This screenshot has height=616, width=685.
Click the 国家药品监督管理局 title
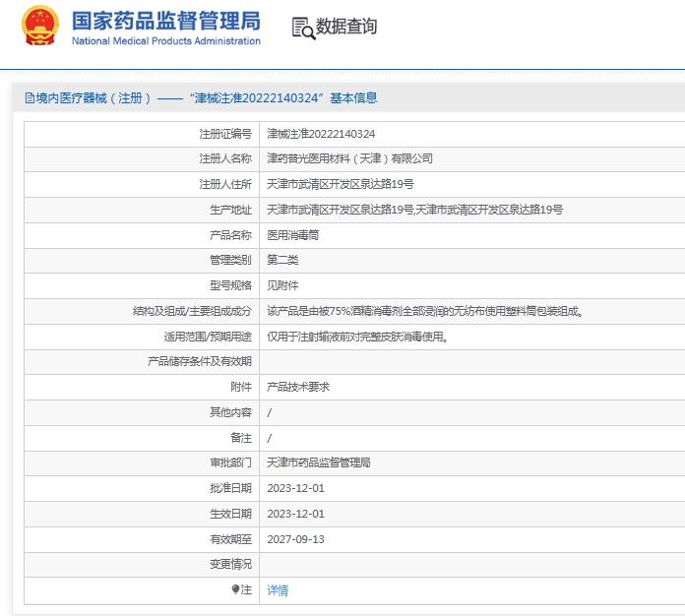coord(166,21)
